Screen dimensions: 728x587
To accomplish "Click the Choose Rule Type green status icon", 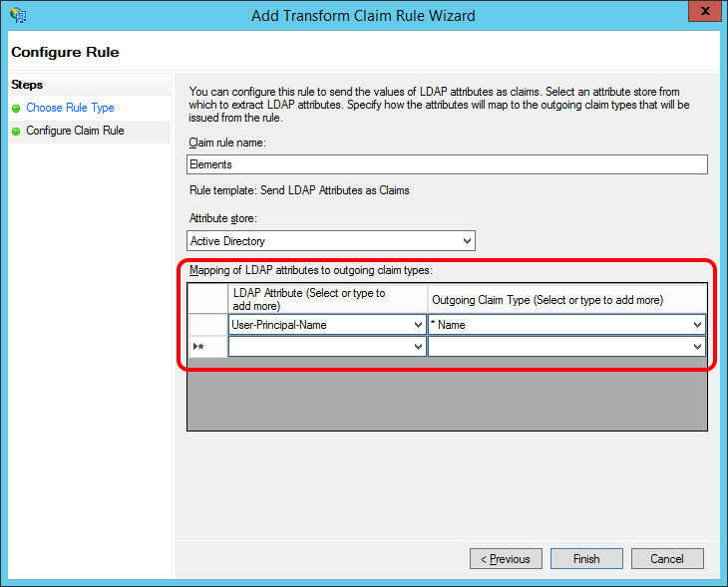I will click(x=16, y=109).
